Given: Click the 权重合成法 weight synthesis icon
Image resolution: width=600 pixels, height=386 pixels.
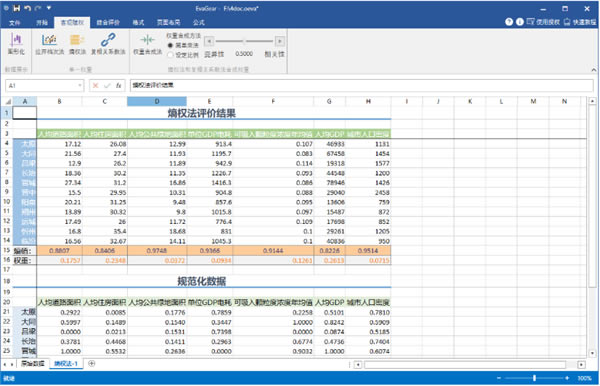Looking at the screenshot, I should coord(147,44).
